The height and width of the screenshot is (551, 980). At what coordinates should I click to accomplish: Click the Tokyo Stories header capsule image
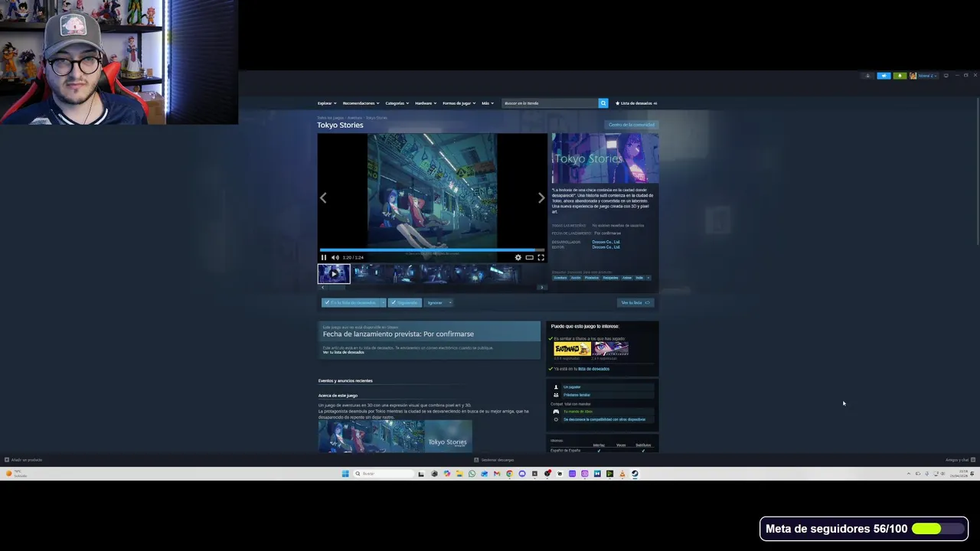(605, 158)
